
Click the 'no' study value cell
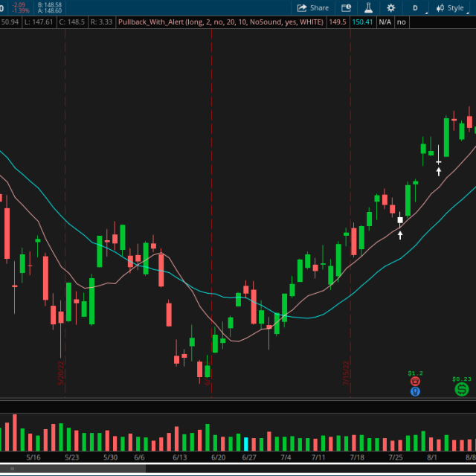[x=402, y=22]
